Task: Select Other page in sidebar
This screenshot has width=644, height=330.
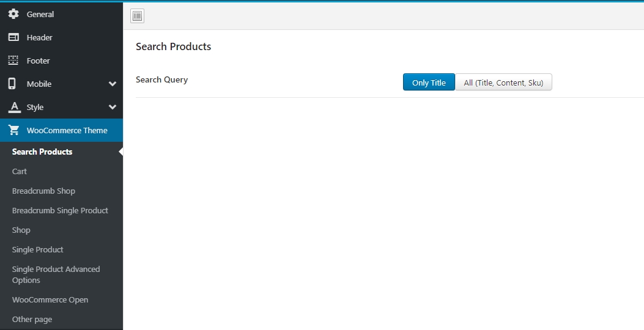Action: point(32,319)
